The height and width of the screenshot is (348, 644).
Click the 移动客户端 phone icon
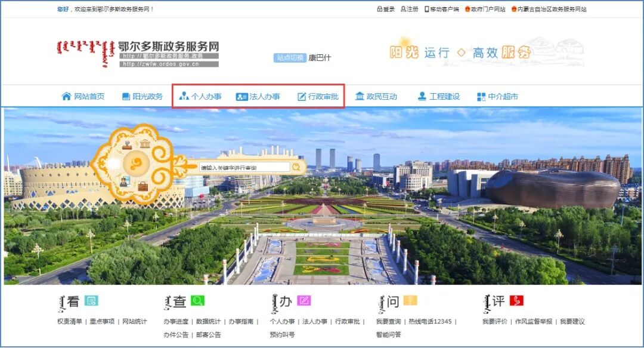tap(426, 8)
